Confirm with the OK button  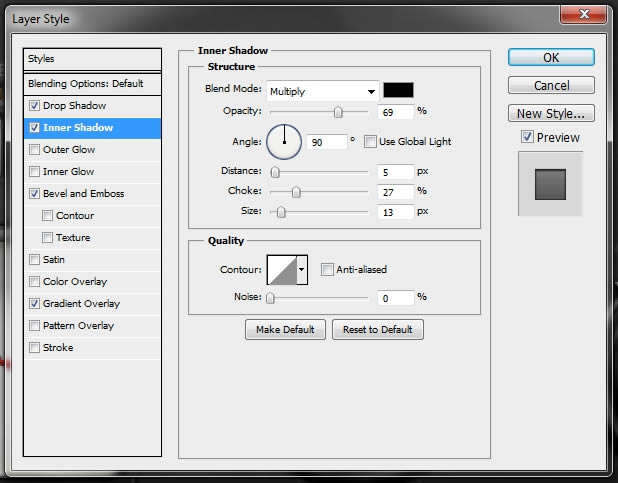tap(551, 58)
